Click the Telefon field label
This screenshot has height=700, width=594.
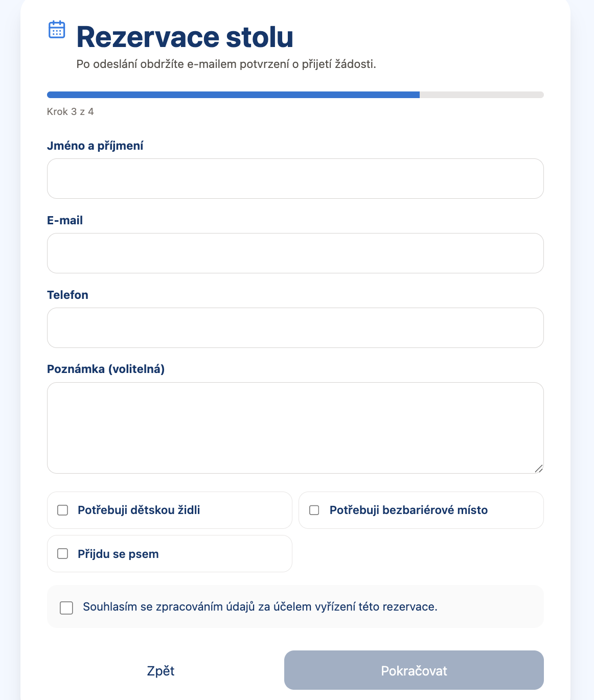pos(67,295)
